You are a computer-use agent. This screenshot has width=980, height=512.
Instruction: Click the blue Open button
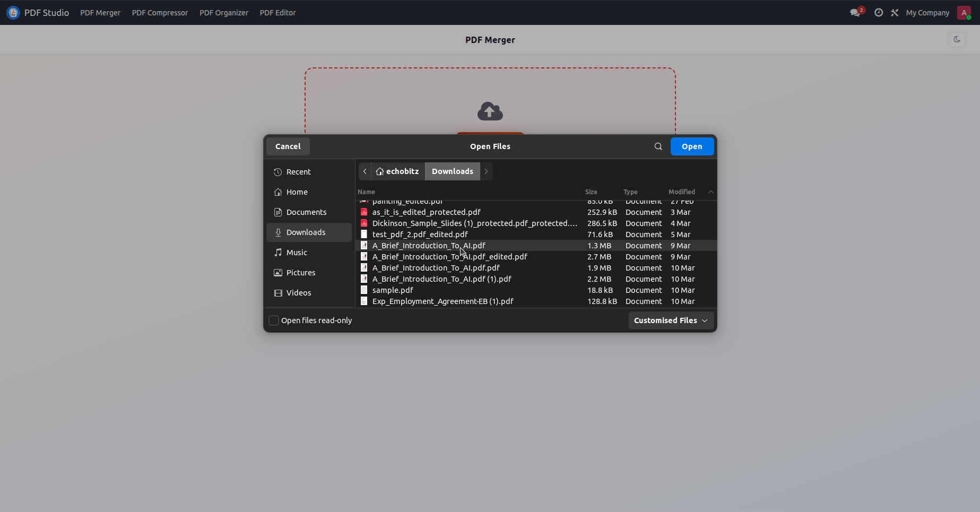point(692,146)
